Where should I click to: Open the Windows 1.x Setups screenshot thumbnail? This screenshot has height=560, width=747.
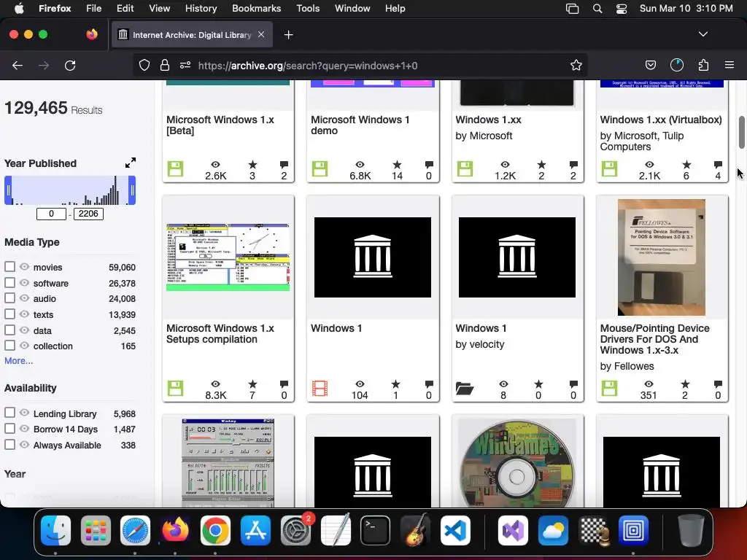click(x=228, y=257)
